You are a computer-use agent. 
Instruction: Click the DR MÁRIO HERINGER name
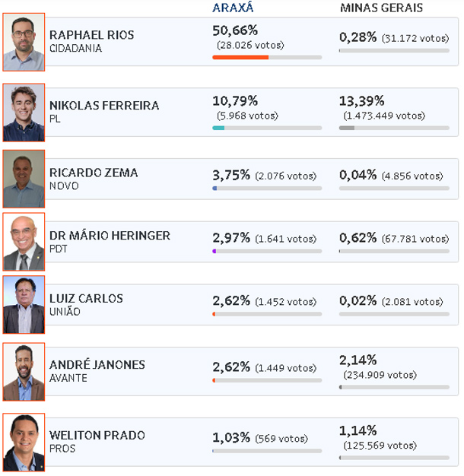point(110,235)
